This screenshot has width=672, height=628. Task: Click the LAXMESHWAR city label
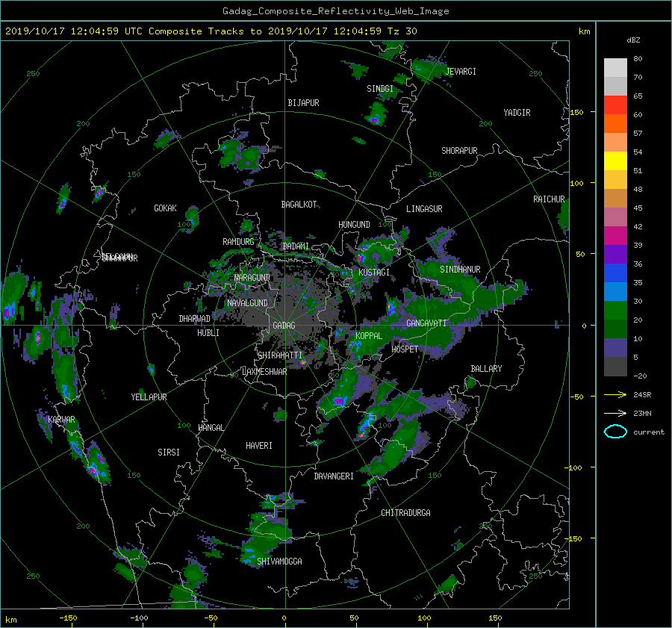coord(264,372)
